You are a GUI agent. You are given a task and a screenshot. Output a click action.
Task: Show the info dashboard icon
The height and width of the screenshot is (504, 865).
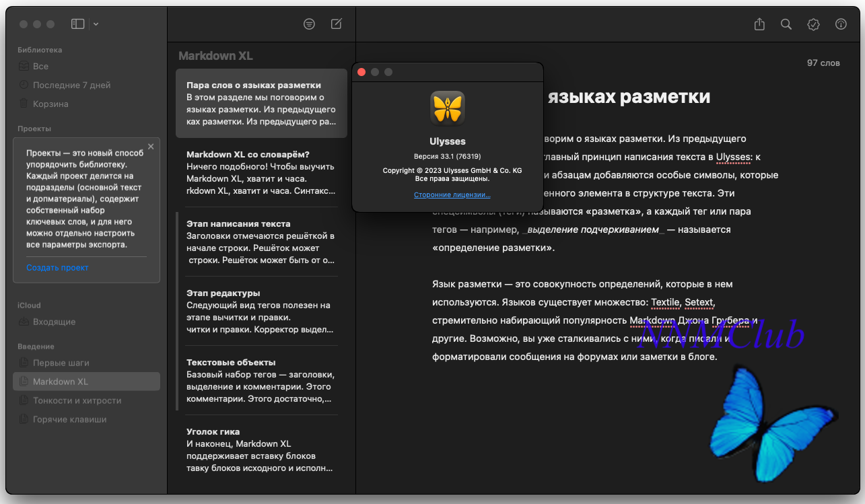pos(841,24)
